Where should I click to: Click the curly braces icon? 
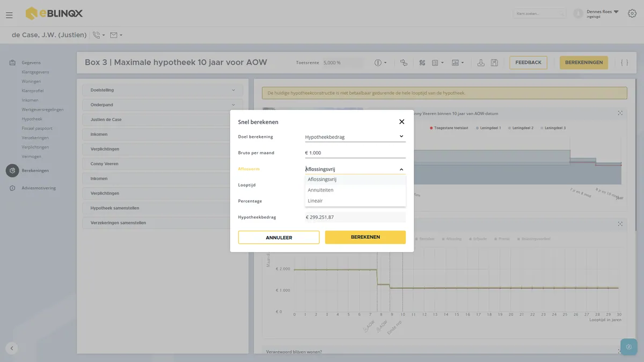tap(624, 63)
